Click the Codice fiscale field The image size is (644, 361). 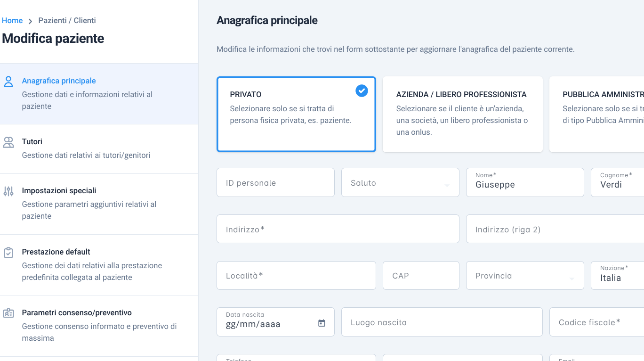pos(596,322)
